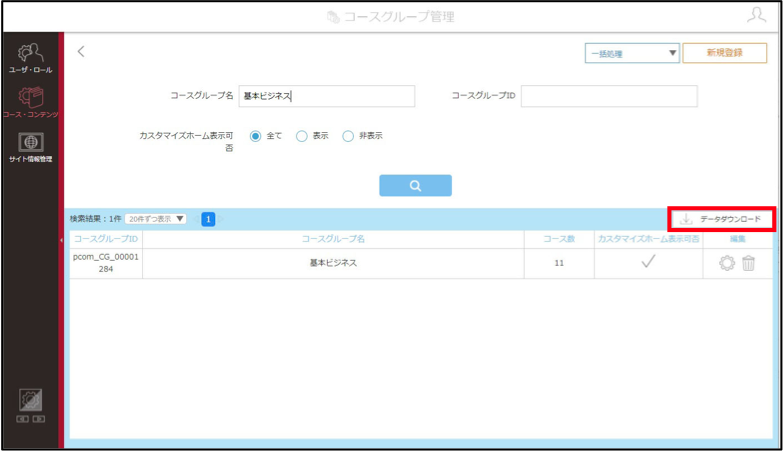Focus コースグループ名 input field

[326, 96]
